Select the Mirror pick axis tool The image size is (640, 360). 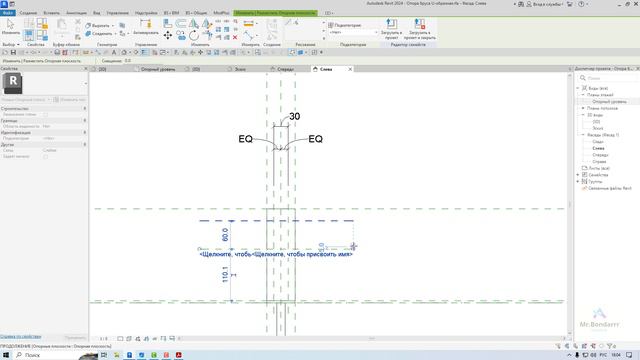pos(193,24)
